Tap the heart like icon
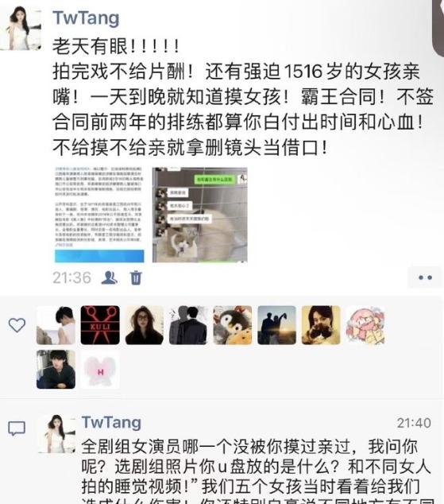This screenshot has height=504, width=444. pos(17,325)
